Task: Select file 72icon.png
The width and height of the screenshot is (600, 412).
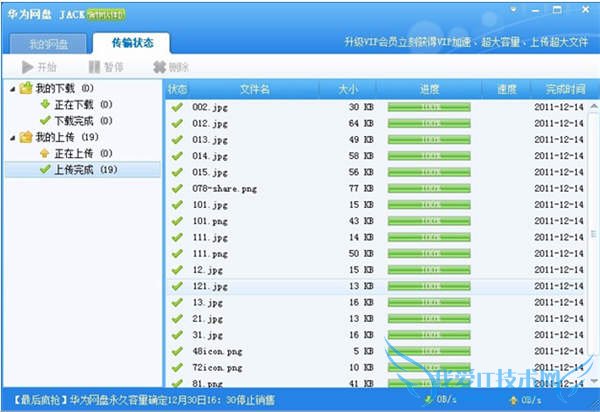Action: click(x=217, y=368)
